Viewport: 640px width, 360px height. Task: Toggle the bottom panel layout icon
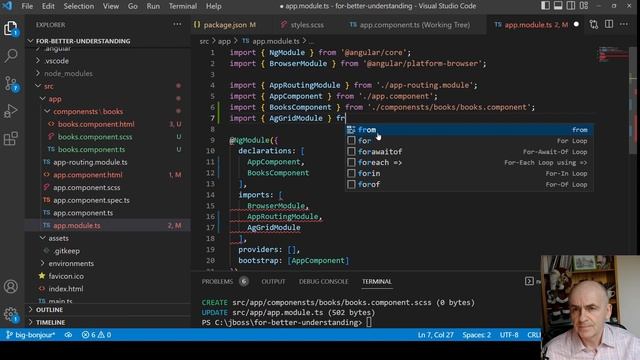558,6
